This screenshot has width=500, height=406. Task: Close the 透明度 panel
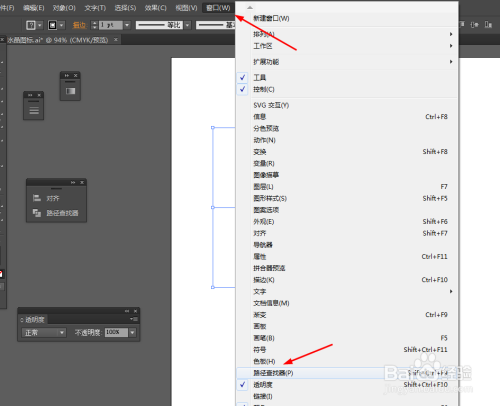click(x=135, y=311)
